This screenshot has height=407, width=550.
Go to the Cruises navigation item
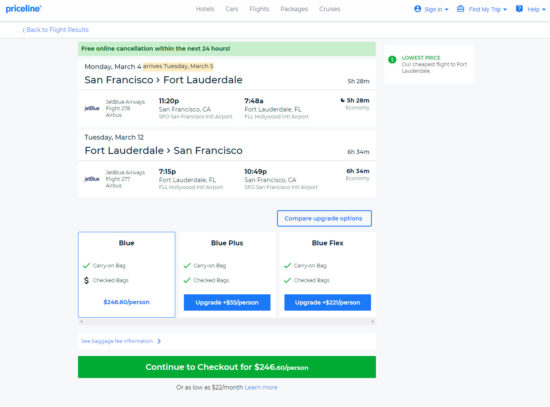coord(330,9)
